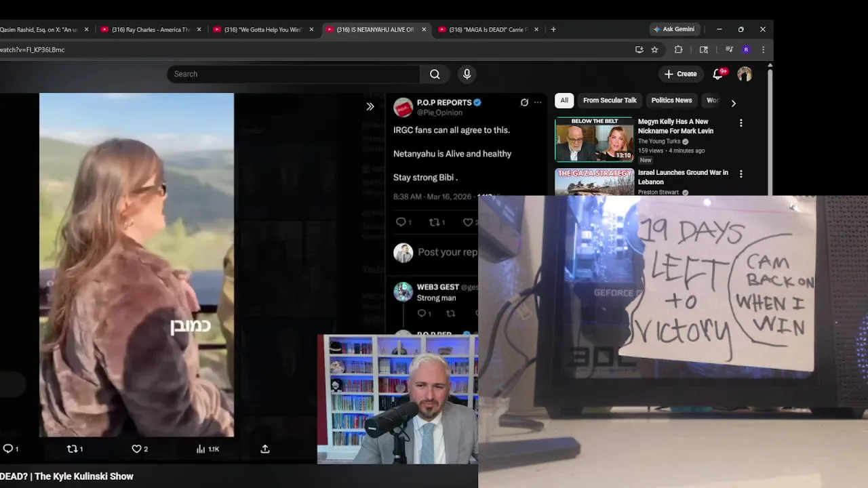Focus the YouTube search field

click(294, 74)
